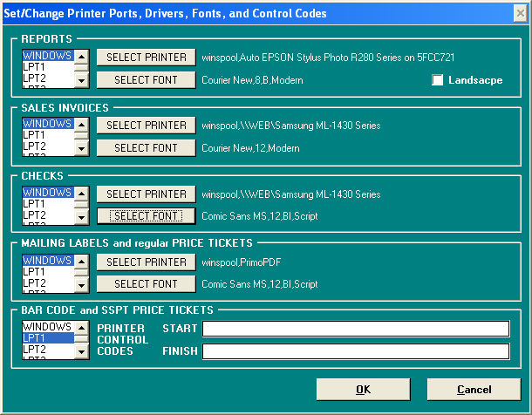This screenshot has height=415, width=532.
Task: Click the START printer control codes field
Action: [x=355, y=329]
